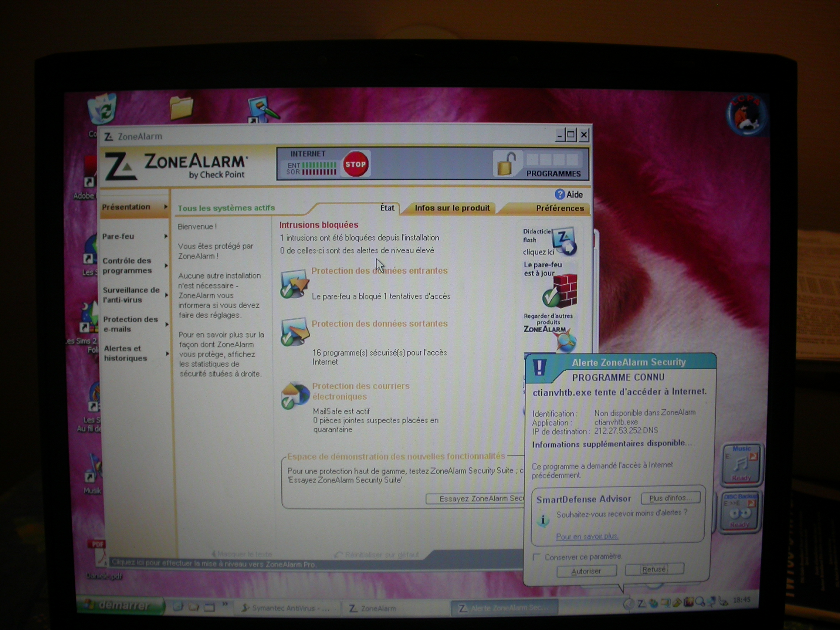Click the quick launch folder icon
Image resolution: width=840 pixels, height=630 pixels.
pyautogui.click(x=194, y=607)
